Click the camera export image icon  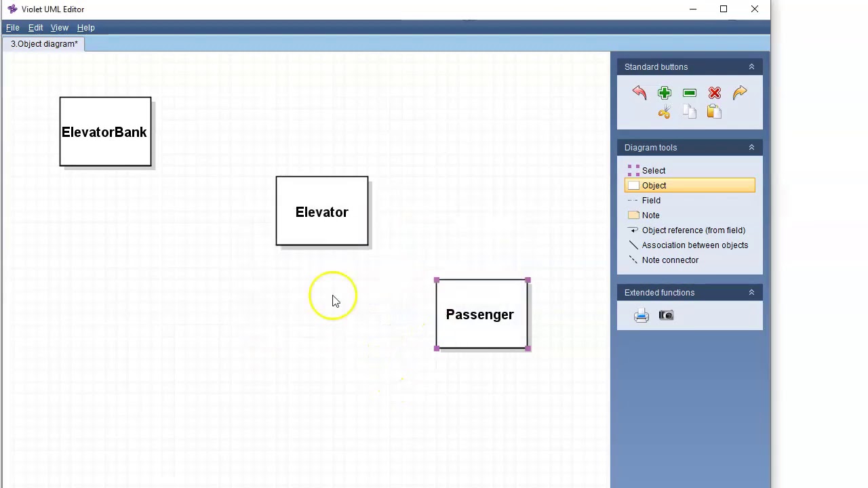pos(666,315)
